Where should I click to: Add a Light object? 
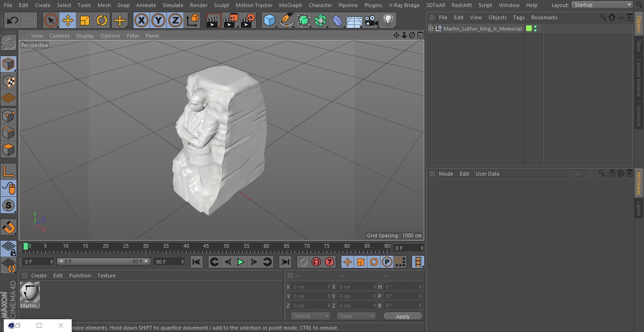388,20
